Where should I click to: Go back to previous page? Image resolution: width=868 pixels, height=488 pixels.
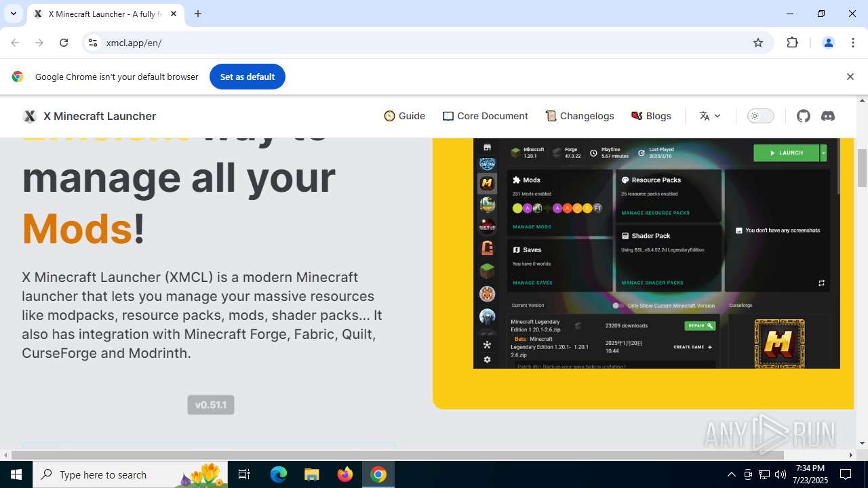(15, 43)
